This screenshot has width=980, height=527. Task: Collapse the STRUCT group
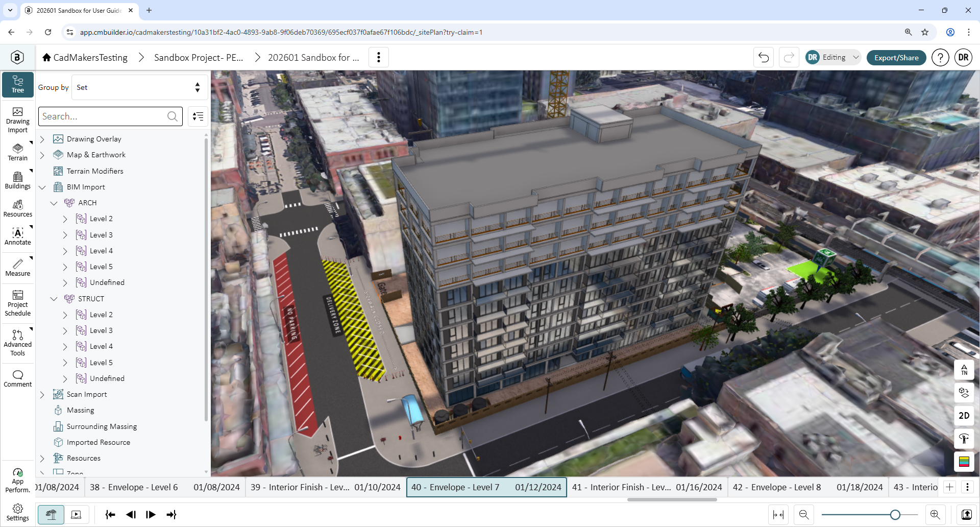pyautogui.click(x=54, y=299)
